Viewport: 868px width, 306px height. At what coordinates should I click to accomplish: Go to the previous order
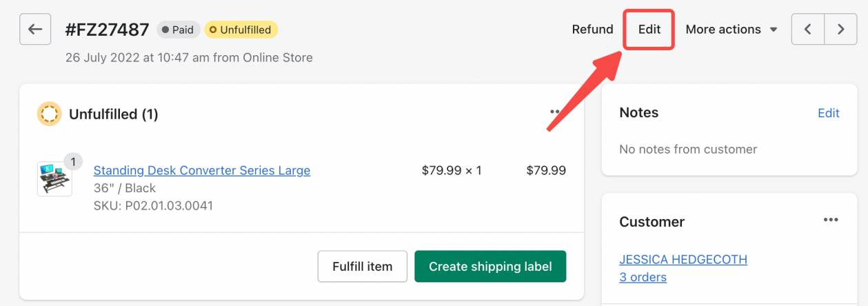coord(807,30)
